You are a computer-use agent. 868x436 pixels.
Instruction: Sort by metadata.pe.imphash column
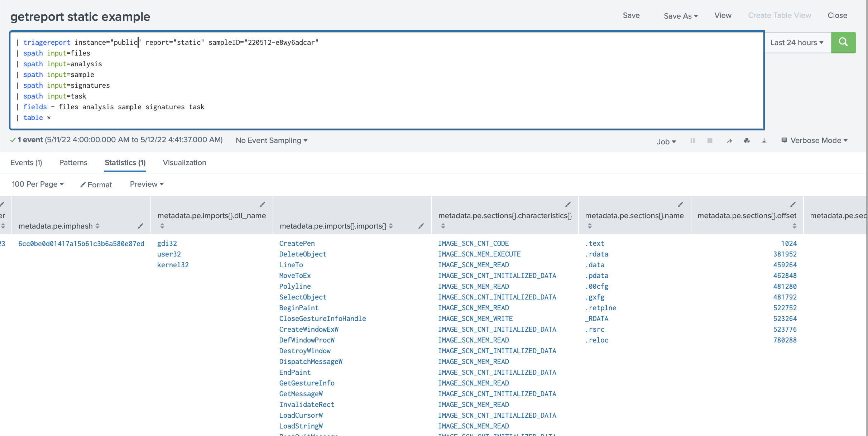click(97, 226)
